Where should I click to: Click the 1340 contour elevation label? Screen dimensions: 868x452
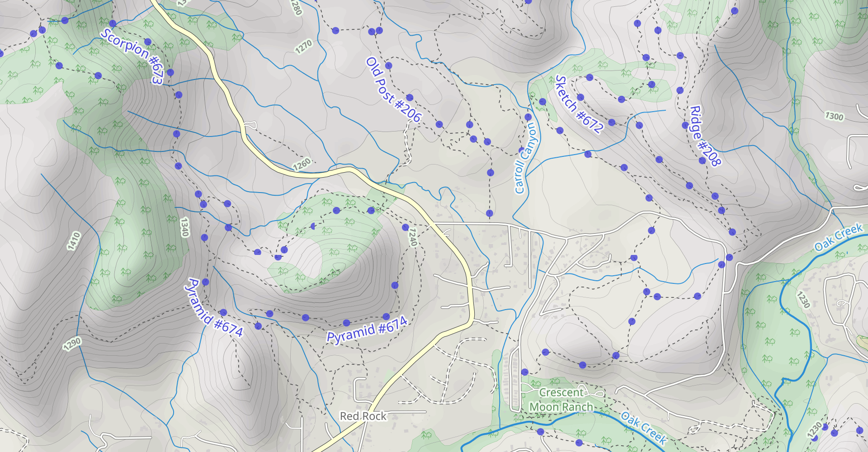(184, 227)
